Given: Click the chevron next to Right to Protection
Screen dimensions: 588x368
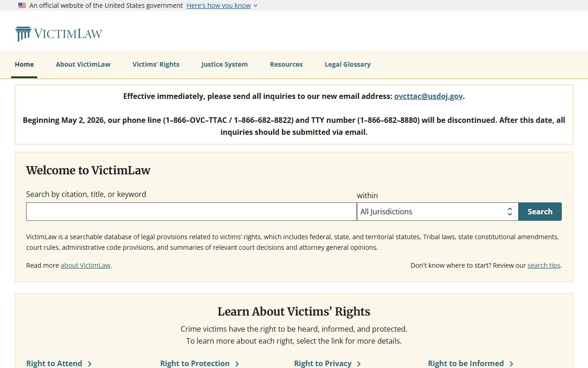Looking at the screenshot, I should point(237,364).
